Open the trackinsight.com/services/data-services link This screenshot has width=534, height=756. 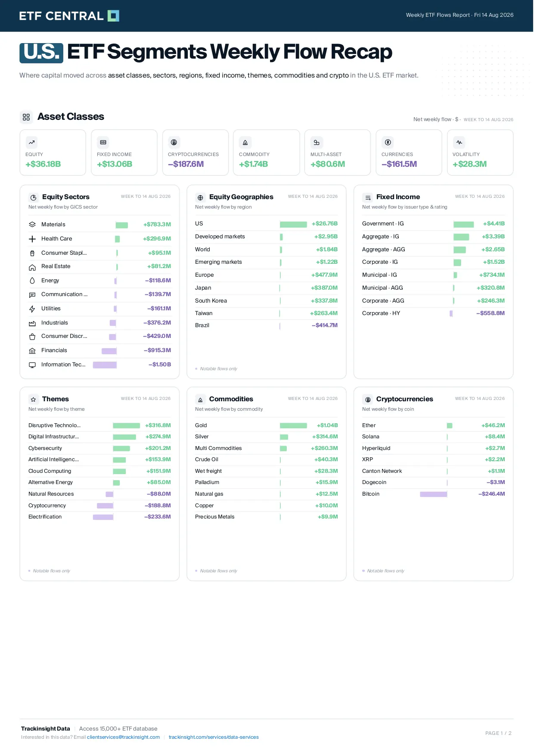click(x=214, y=737)
